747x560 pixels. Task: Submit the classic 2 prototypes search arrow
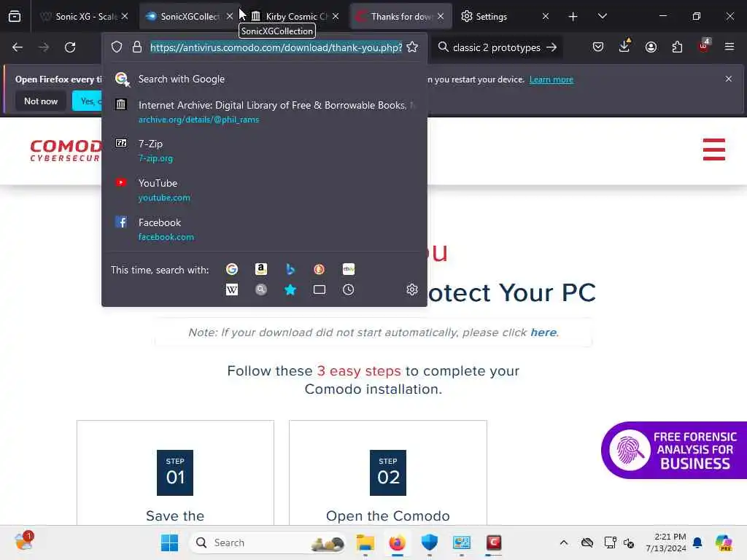click(551, 47)
